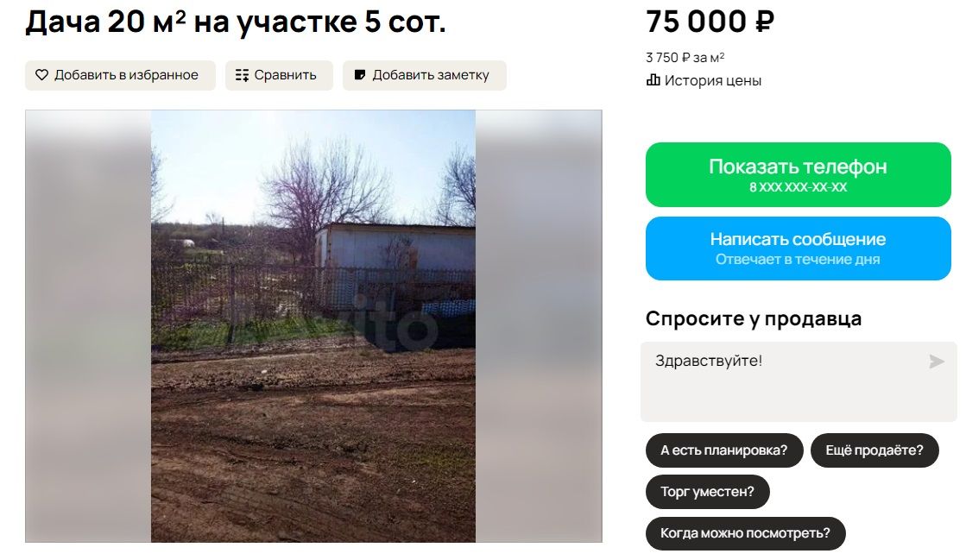Screen dimensions: 966x560
Task: Focus the message field with Здравствуйте!
Action: click(799, 382)
